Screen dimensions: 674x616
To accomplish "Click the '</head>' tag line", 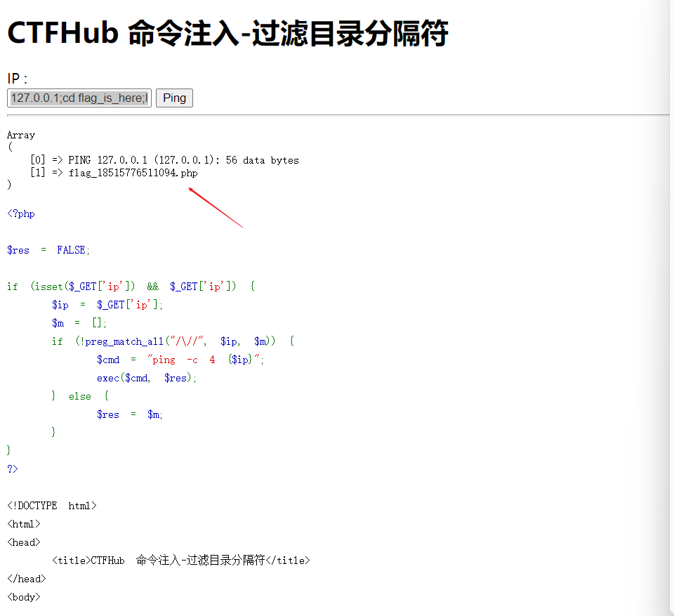I will [27, 579].
